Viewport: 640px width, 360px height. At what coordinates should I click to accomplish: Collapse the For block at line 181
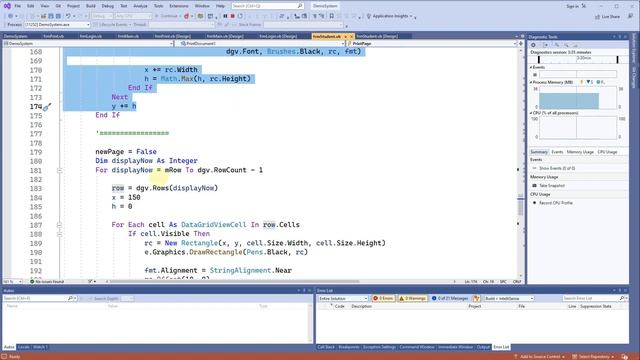60,171
